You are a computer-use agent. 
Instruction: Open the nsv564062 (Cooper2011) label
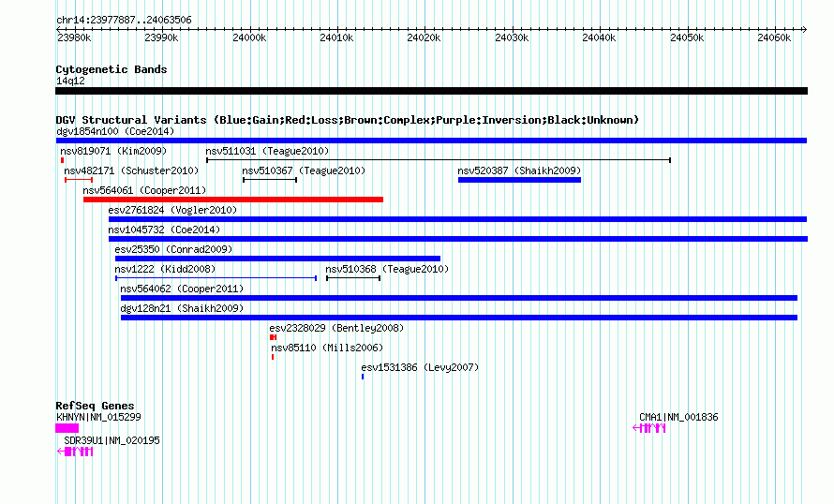pyautogui.click(x=182, y=289)
